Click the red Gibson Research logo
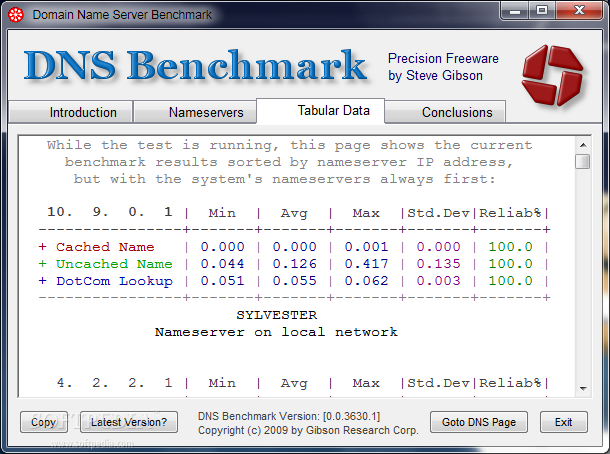The image size is (610, 454). coord(552,75)
